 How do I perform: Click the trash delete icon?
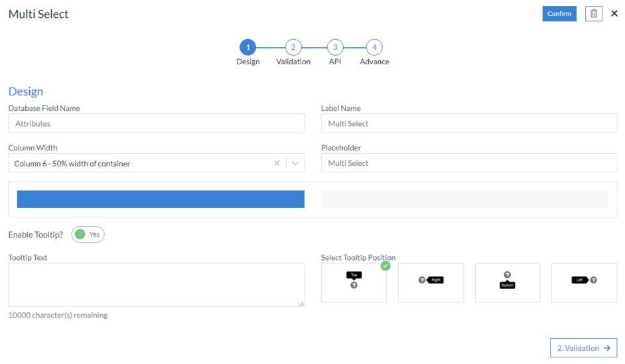594,13
